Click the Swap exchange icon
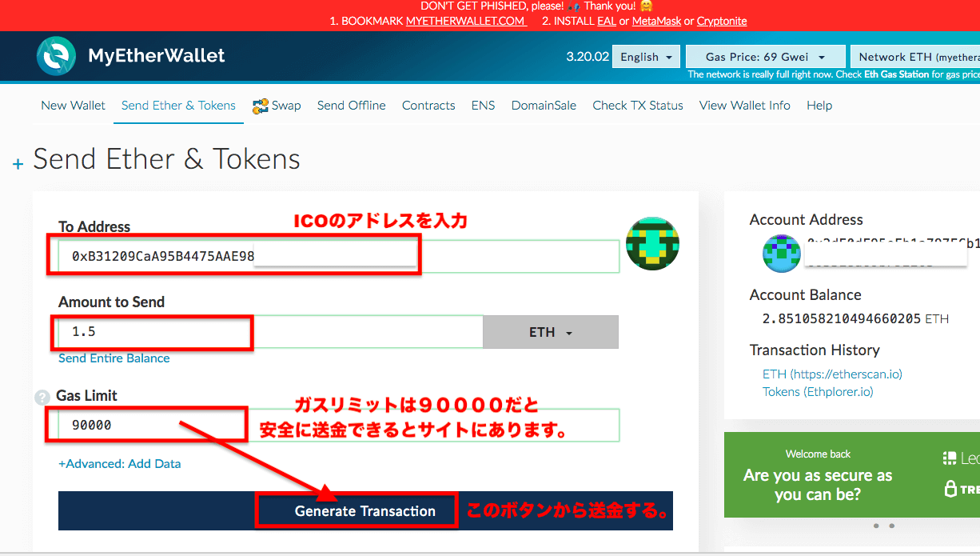The image size is (980, 556). [x=260, y=106]
